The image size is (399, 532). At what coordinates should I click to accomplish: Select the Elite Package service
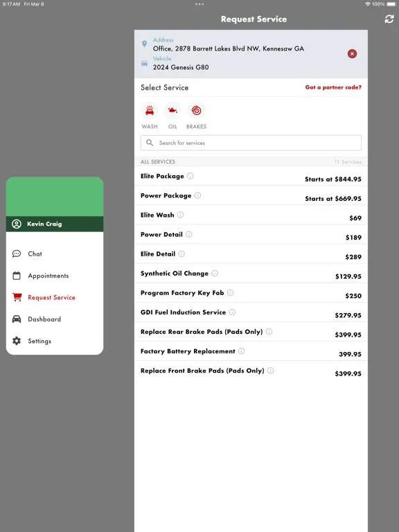[251, 176]
